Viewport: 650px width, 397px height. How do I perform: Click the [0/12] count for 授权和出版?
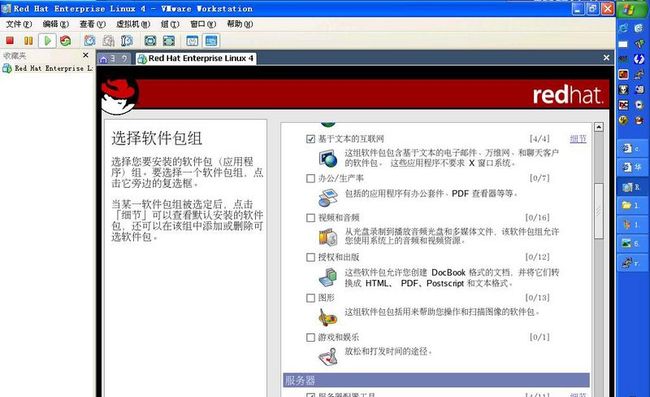537,257
